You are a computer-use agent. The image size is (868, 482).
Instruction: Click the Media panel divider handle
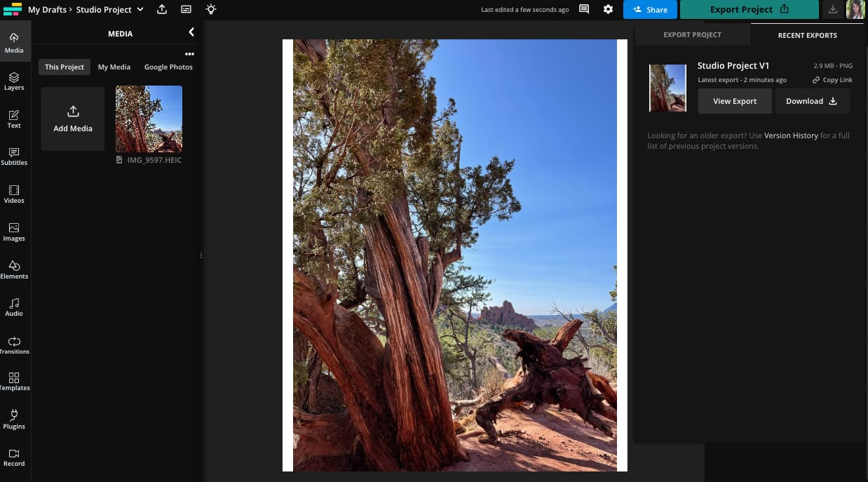[201, 255]
